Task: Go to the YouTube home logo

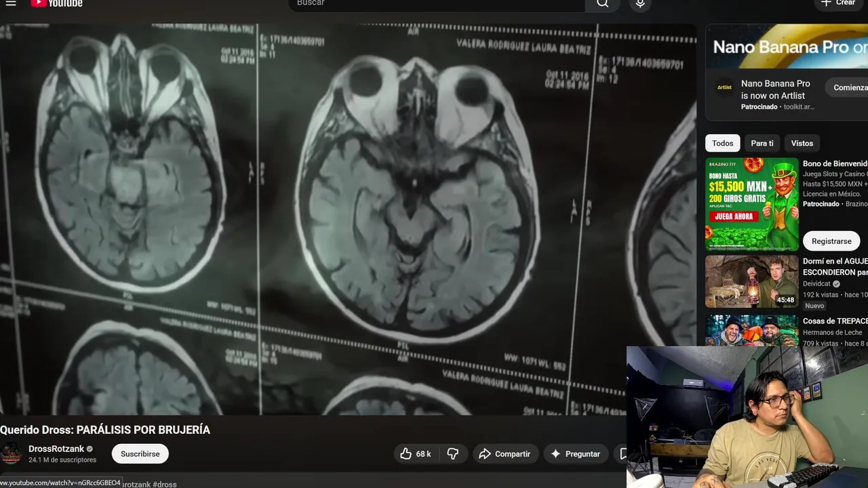Action: pos(57,3)
